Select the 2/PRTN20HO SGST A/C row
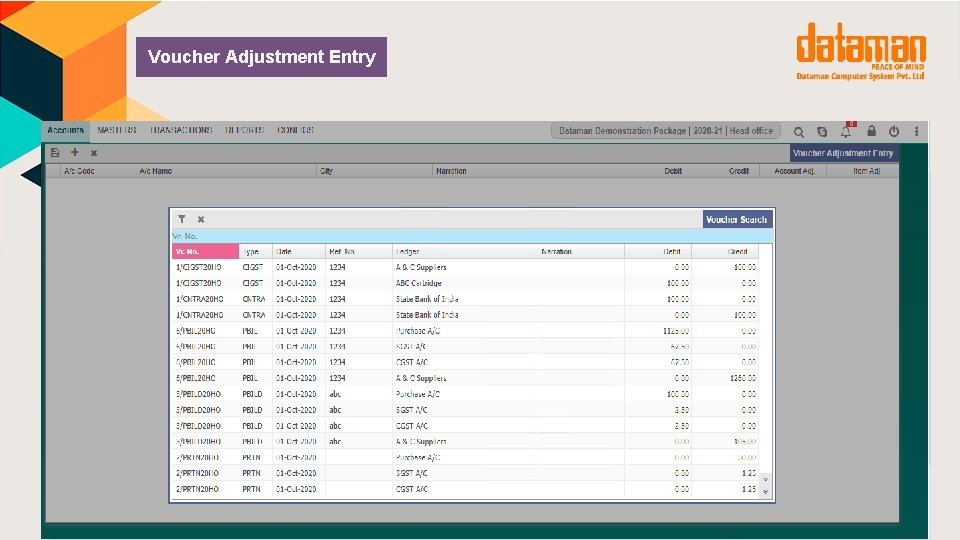 pyautogui.click(x=465, y=473)
